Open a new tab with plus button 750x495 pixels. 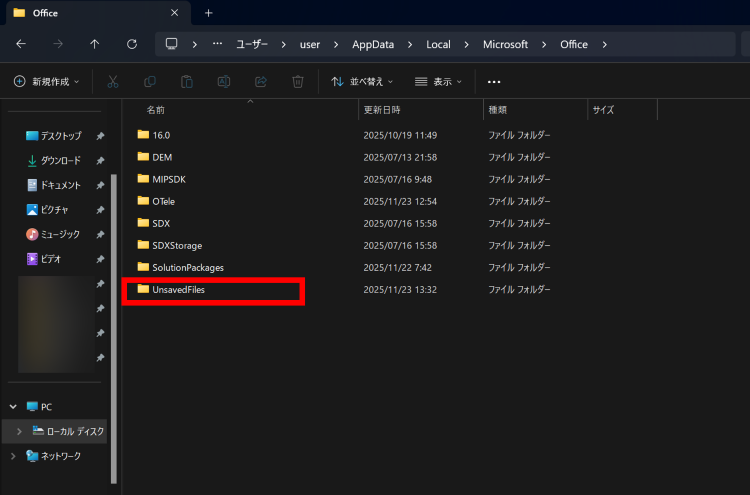209,13
